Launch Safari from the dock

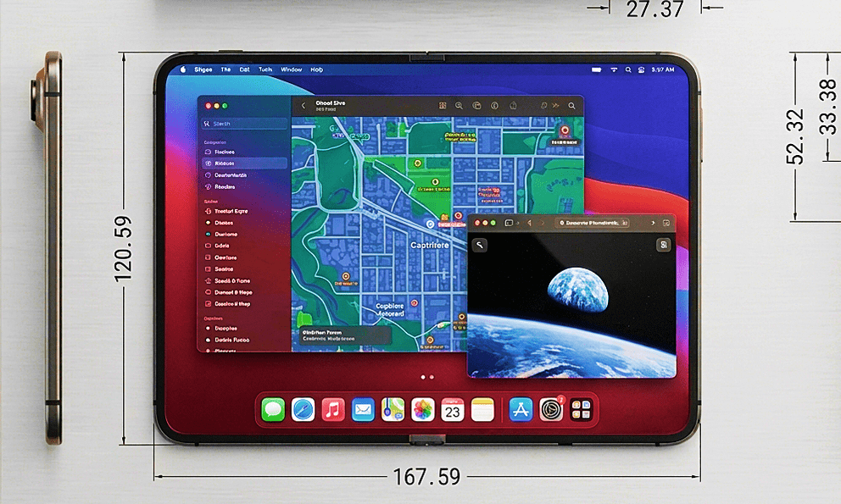[x=303, y=410]
